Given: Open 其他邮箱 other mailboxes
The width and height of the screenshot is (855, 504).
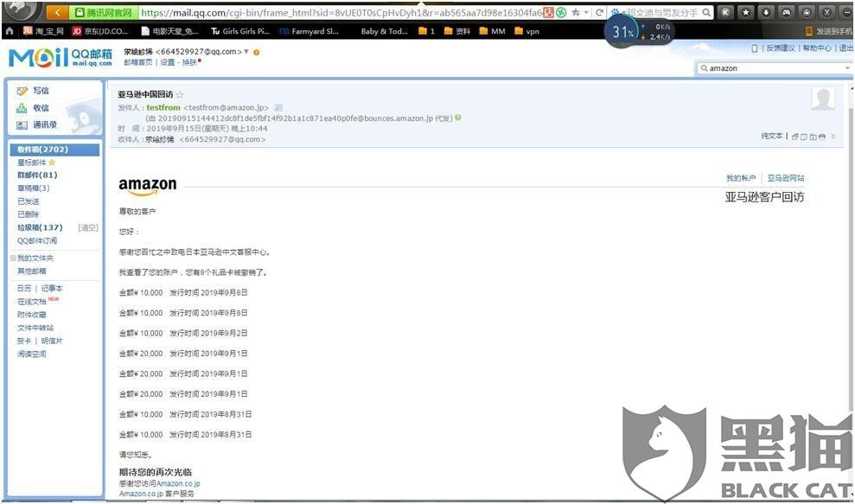Looking at the screenshot, I should coord(32,271).
